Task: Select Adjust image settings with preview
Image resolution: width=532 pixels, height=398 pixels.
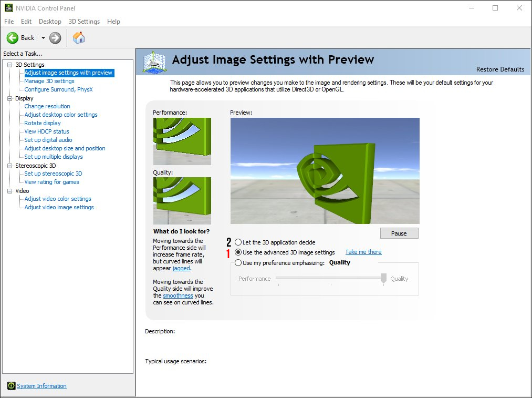Action: 69,73
